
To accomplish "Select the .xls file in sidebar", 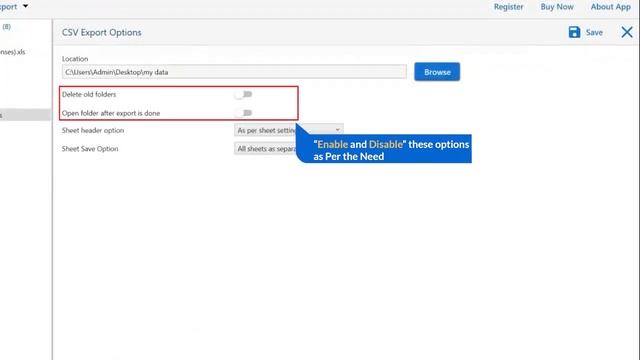I will pos(13,52).
